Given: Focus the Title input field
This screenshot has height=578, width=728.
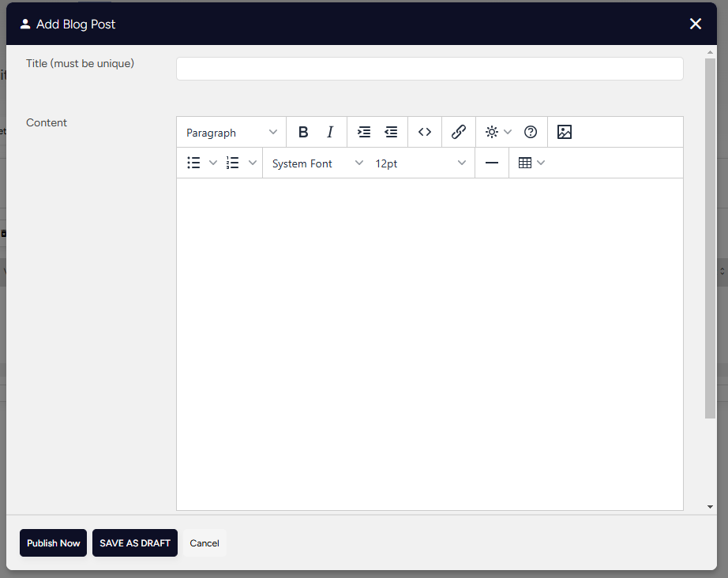Looking at the screenshot, I should [x=430, y=69].
